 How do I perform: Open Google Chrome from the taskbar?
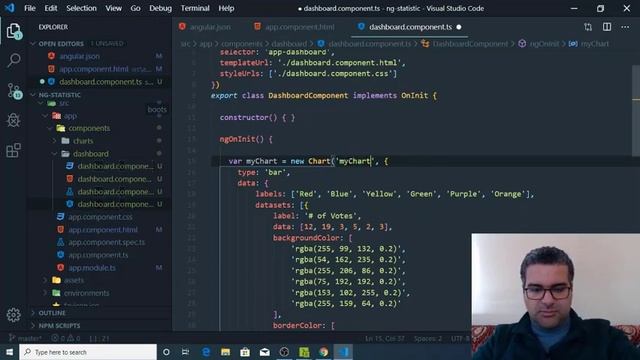click(324, 352)
